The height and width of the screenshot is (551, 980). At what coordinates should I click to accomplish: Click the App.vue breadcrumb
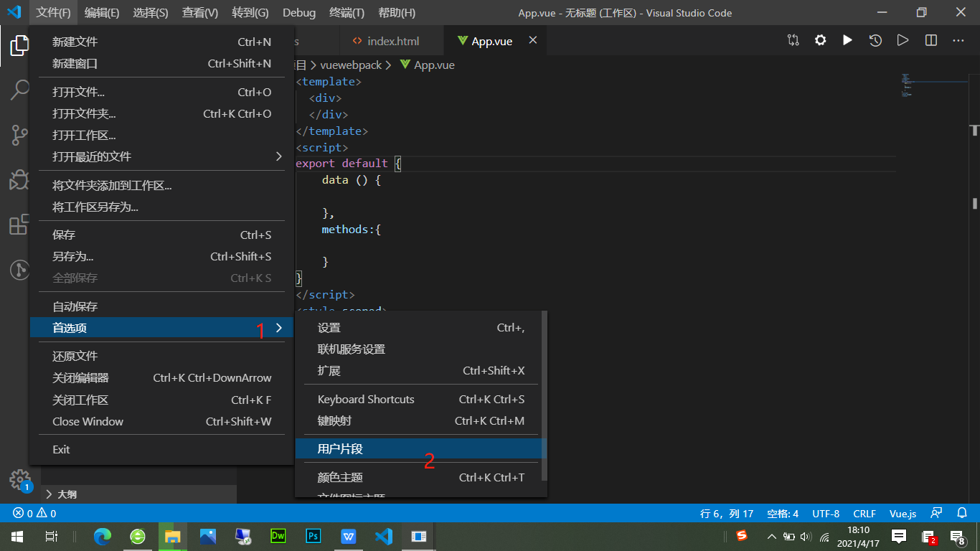click(428, 65)
